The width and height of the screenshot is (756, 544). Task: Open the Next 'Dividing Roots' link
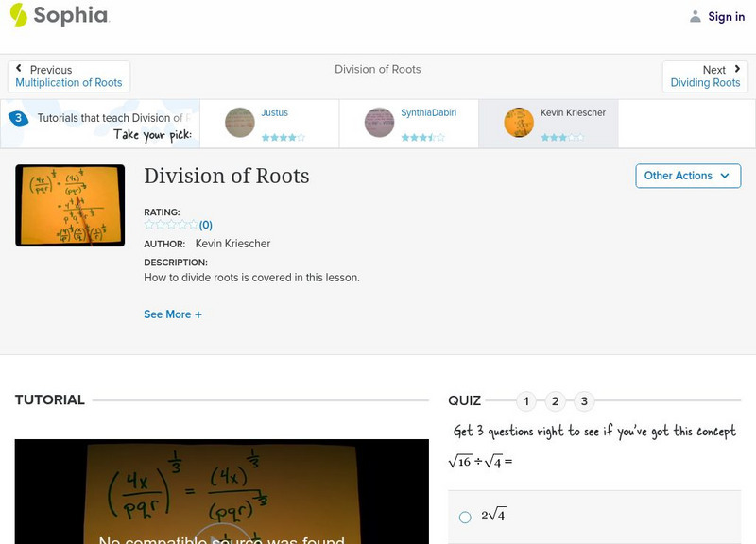pyautogui.click(x=706, y=82)
